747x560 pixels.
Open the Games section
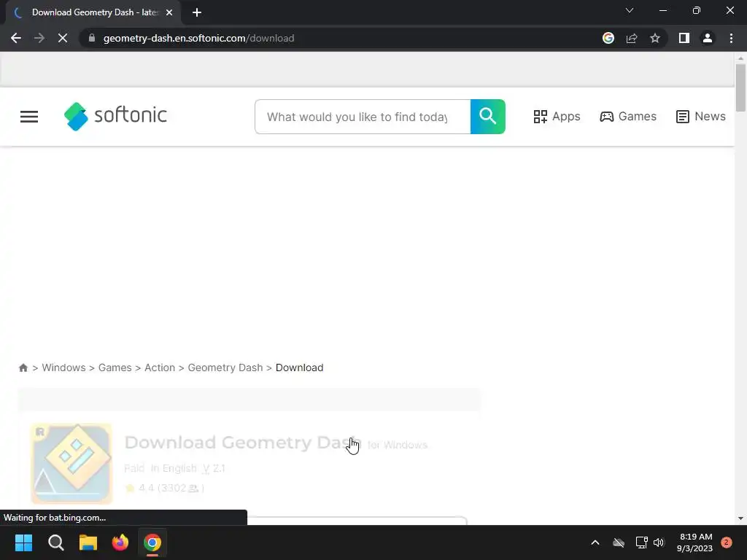click(628, 117)
